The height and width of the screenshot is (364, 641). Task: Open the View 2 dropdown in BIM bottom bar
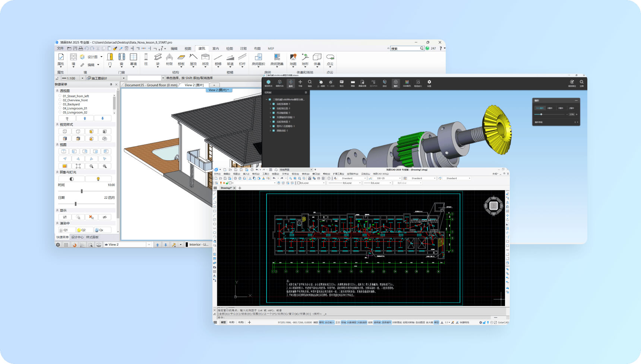(149, 245)
